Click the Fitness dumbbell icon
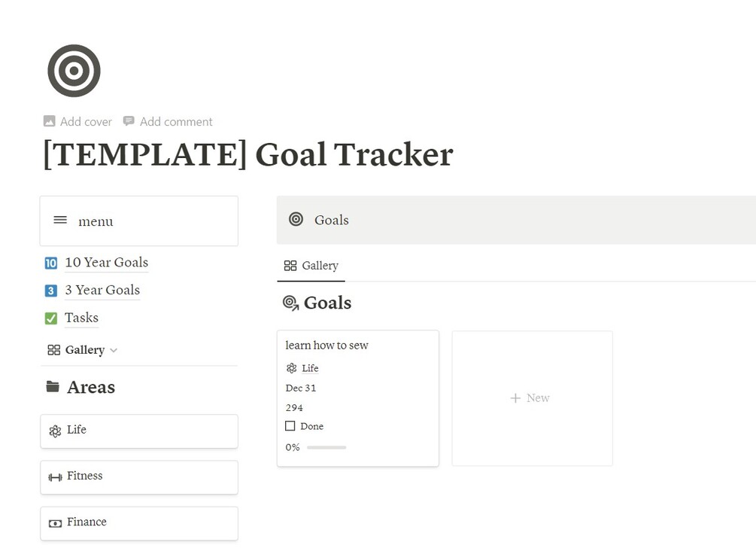 coord(55,476)
